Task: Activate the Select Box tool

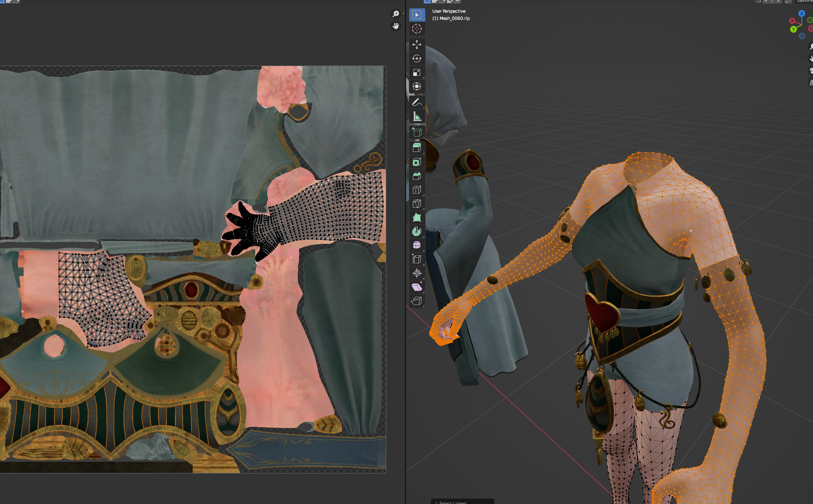Action: point(416,15)
